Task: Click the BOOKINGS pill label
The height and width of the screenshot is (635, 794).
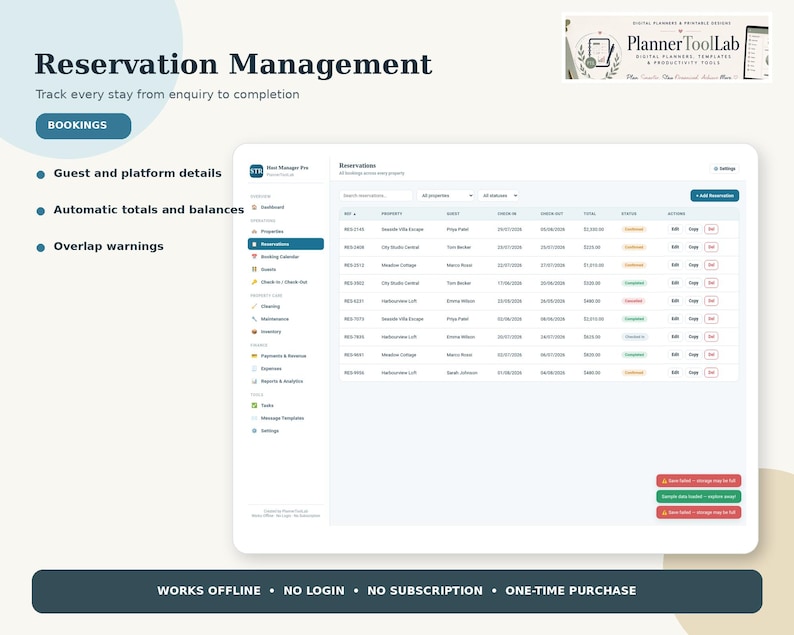Action: pyautogui.click(x=84, y=126)
